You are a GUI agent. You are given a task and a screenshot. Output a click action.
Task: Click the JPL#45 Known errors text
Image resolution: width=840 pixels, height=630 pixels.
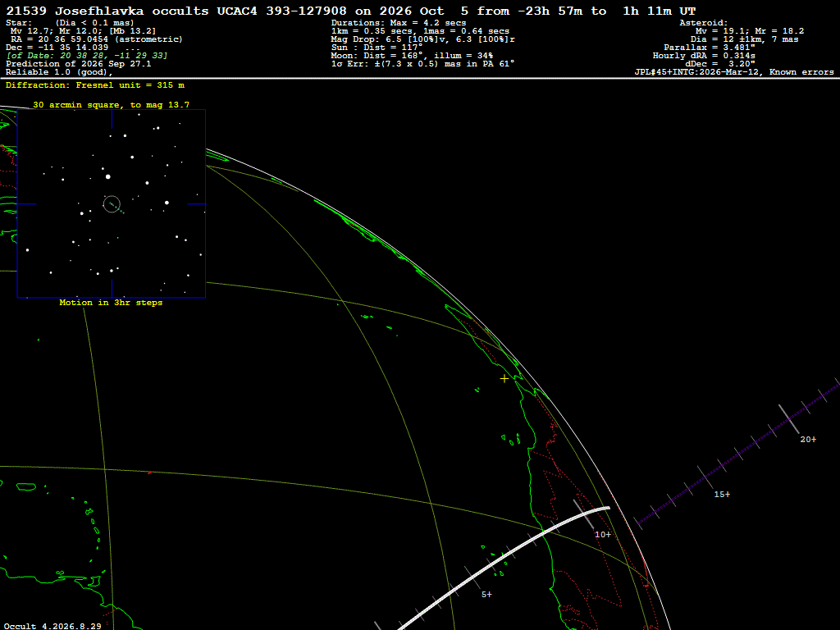[x=734, y=72]
